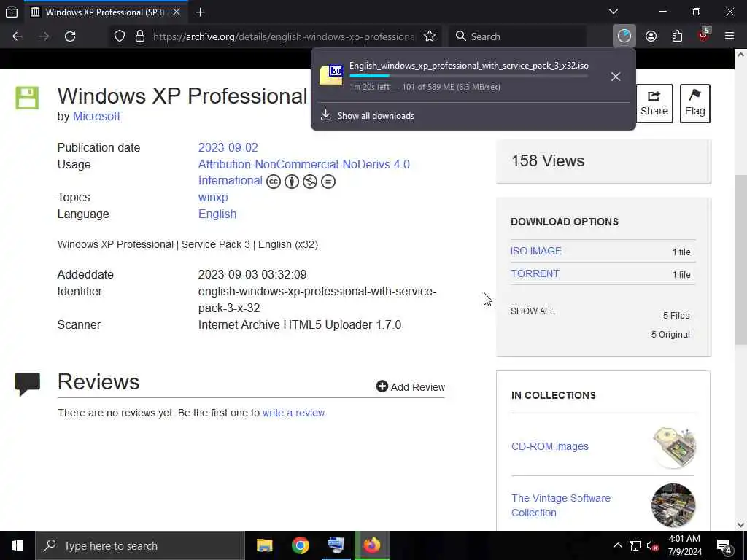Download the ISO IMAGE file
747x560 pixels.
[x=536, y=251]
